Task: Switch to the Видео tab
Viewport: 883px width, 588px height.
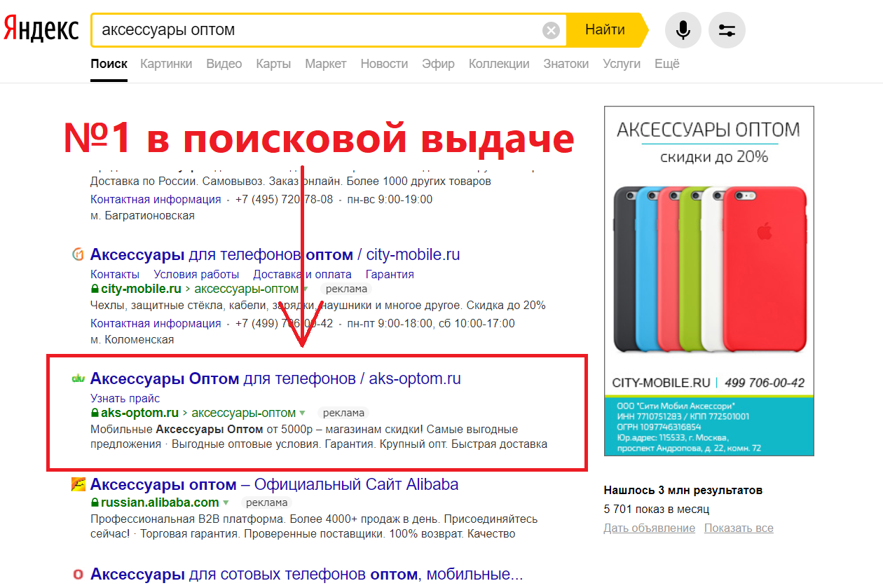Action: [224, 64]
